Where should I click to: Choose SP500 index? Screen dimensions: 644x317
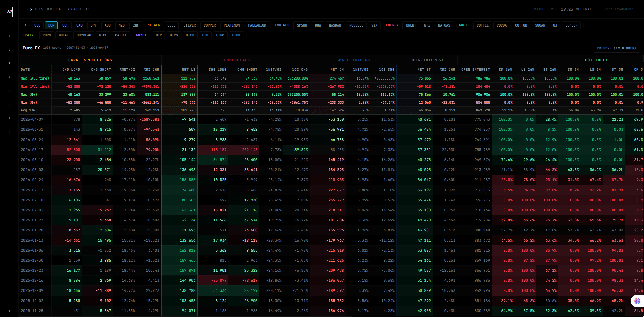click(x=302, y=25)
